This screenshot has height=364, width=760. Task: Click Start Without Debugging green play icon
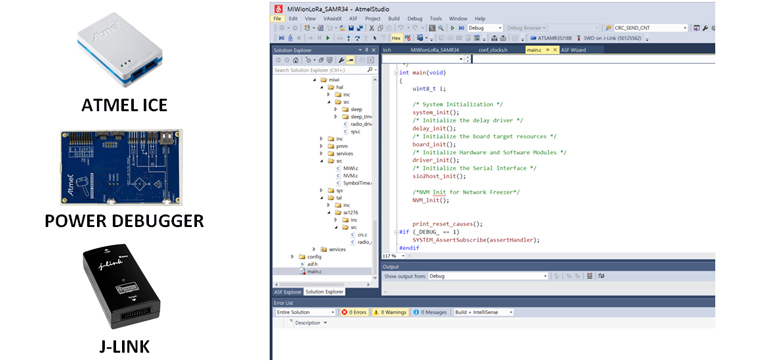pyautogui.click(x=452, y=28)
